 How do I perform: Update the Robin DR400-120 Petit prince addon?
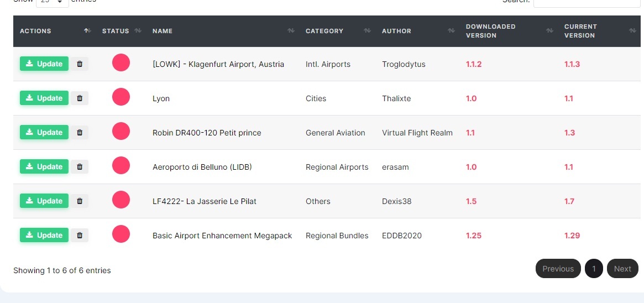(x=44, y=133)
